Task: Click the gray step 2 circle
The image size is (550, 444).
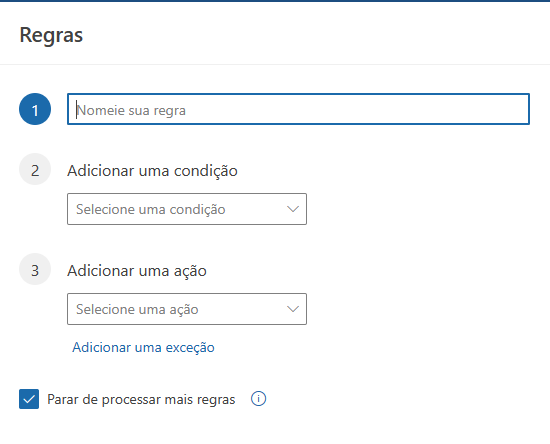Action: click(35, 169)
